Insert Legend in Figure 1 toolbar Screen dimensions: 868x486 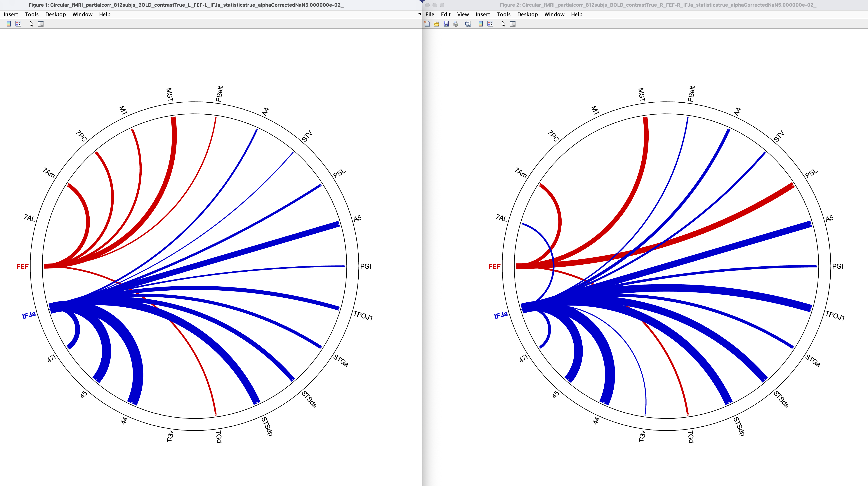19,24
